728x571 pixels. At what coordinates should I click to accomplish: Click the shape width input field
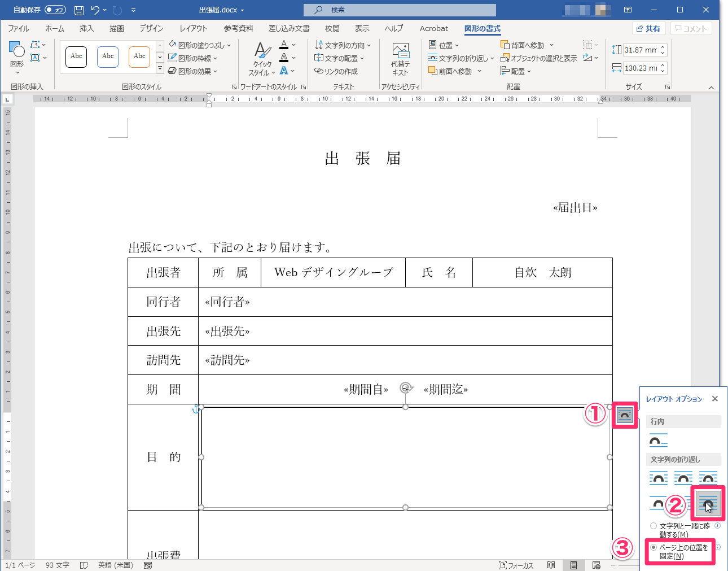pyautogui.click(x=641, y=68)
